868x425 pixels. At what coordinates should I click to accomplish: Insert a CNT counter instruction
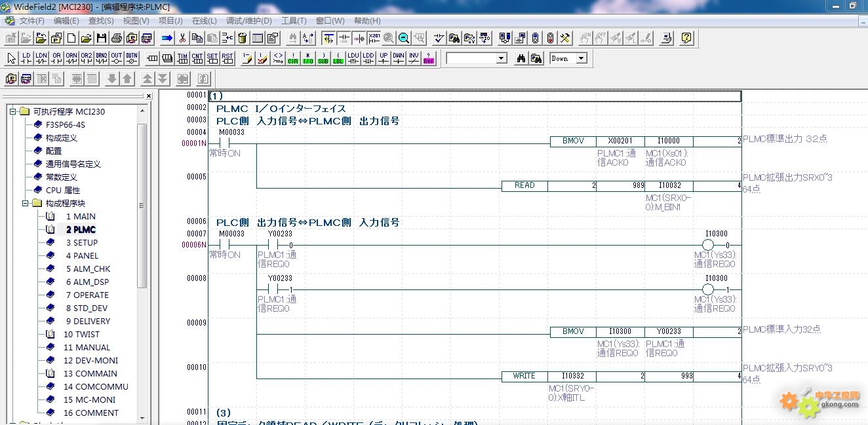coord(197,58)
